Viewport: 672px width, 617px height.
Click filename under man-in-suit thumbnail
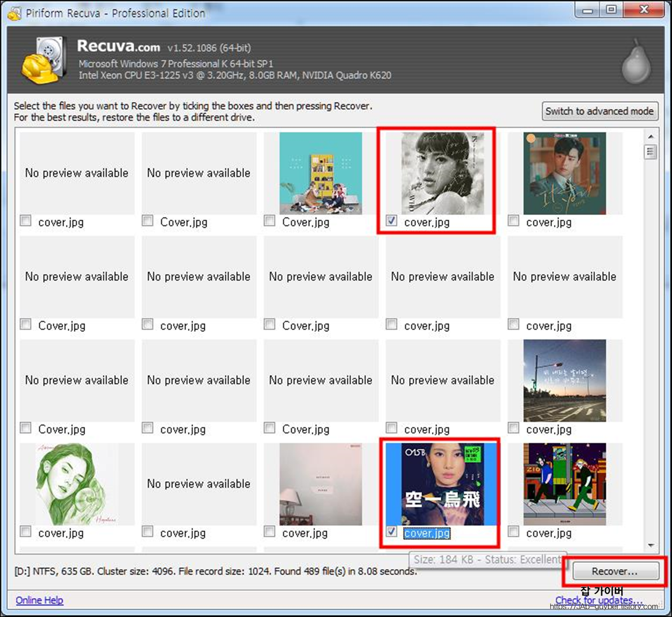(549, 222)
